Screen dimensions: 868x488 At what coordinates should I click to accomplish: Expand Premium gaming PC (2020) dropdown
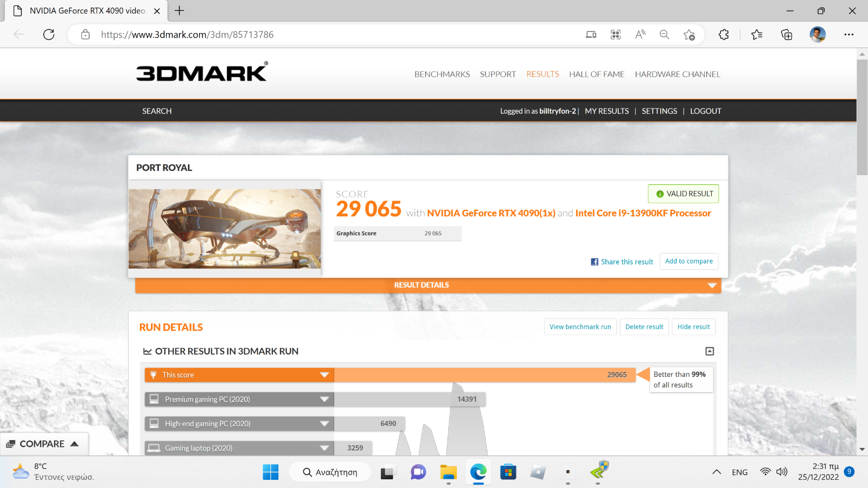point(324,400)
